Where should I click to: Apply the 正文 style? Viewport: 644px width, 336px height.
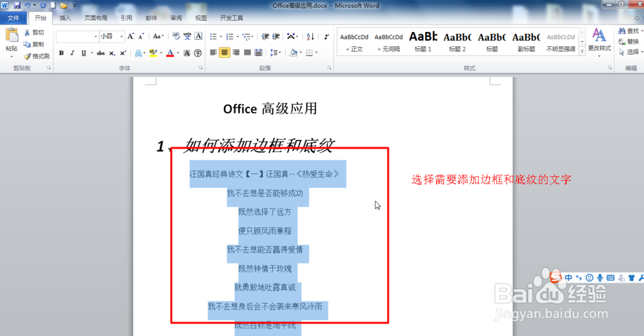354,42
